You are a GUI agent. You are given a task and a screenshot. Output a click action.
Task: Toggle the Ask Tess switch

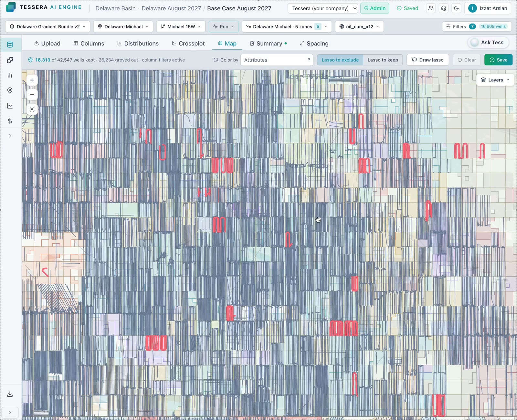[x=475, y=43]
